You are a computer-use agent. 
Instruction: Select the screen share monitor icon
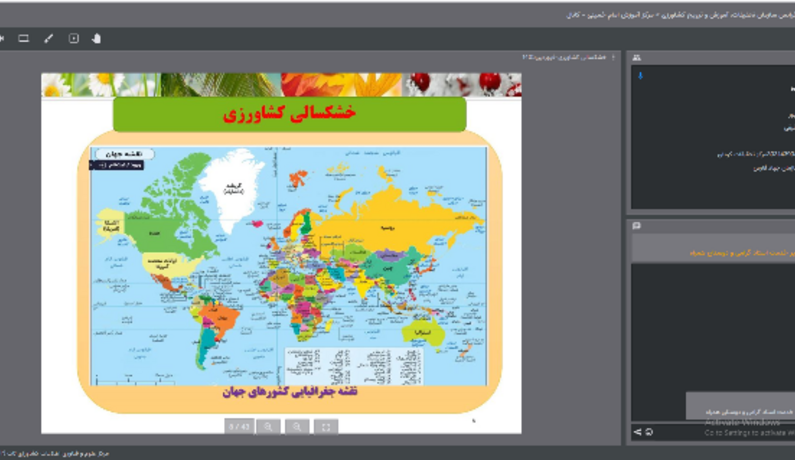point(23,39)
